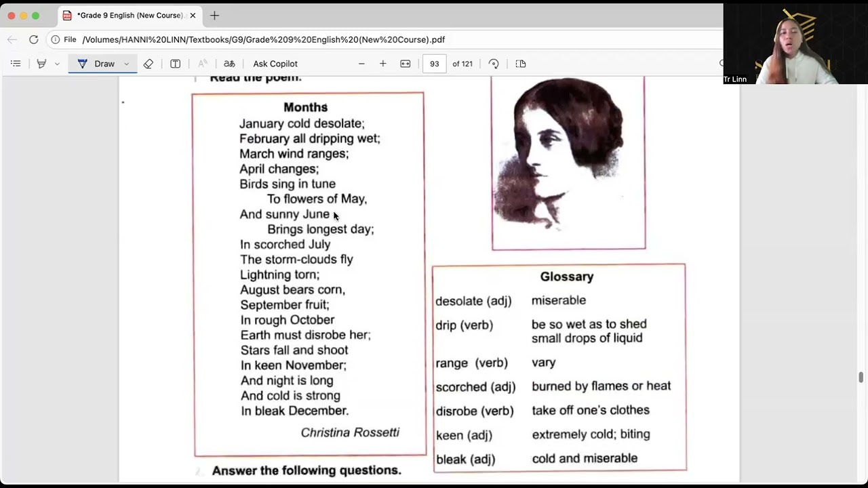The width and height of the screenshot is (868, 488).
Task: Toggle the Draw tool
Action: 96,64
